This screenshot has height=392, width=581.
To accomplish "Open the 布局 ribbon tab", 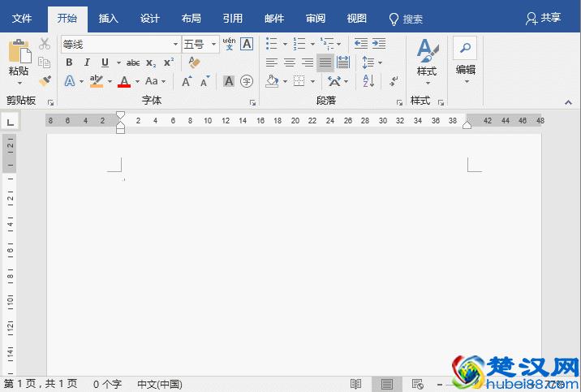I will point(191,18).
